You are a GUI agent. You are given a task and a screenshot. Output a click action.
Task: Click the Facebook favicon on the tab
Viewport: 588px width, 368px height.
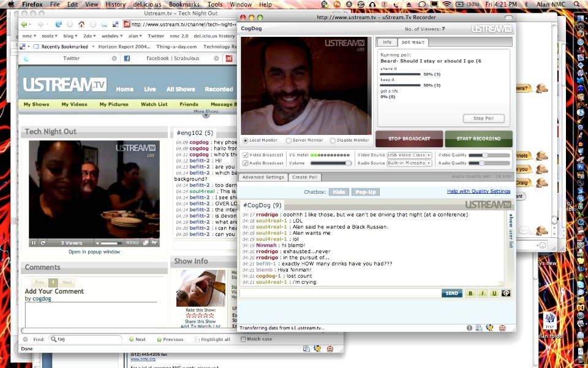[x=127, y=58]
